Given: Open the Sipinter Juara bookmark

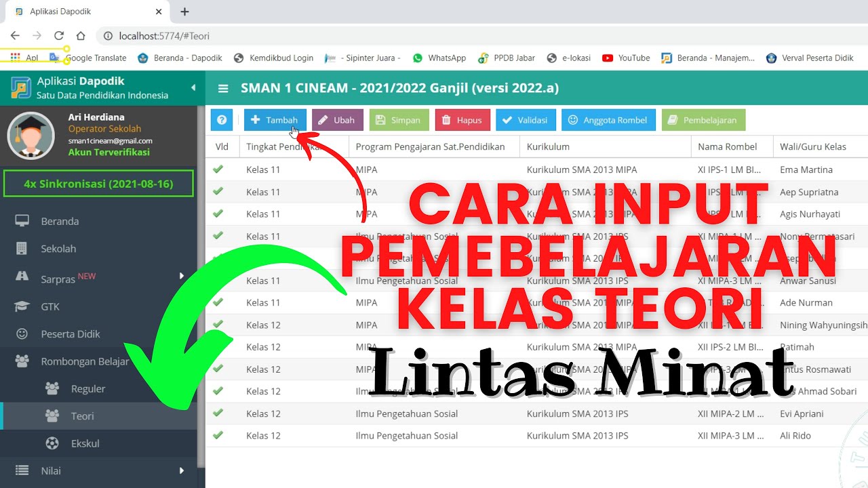Looking at the screenshot, I should click(363, 58).
